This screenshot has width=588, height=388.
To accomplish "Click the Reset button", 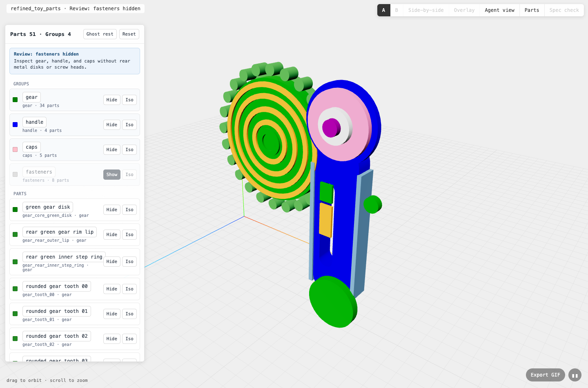I will coord(129,34).
